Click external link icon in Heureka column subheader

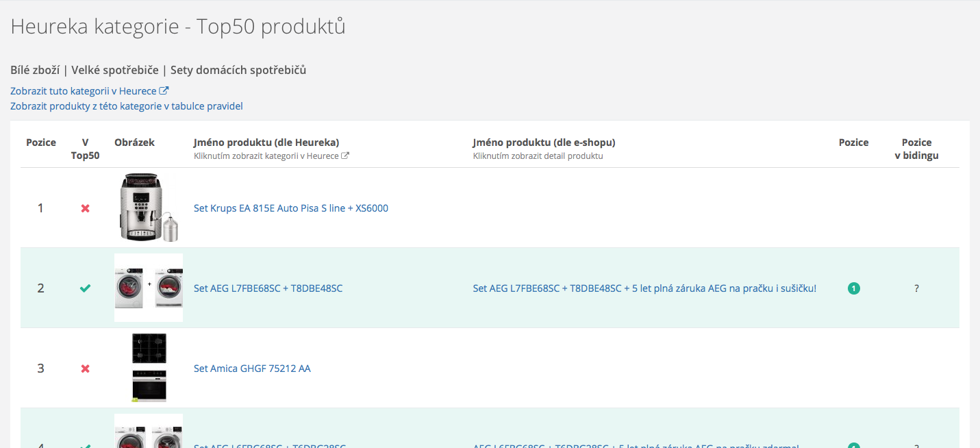point(345,156)
